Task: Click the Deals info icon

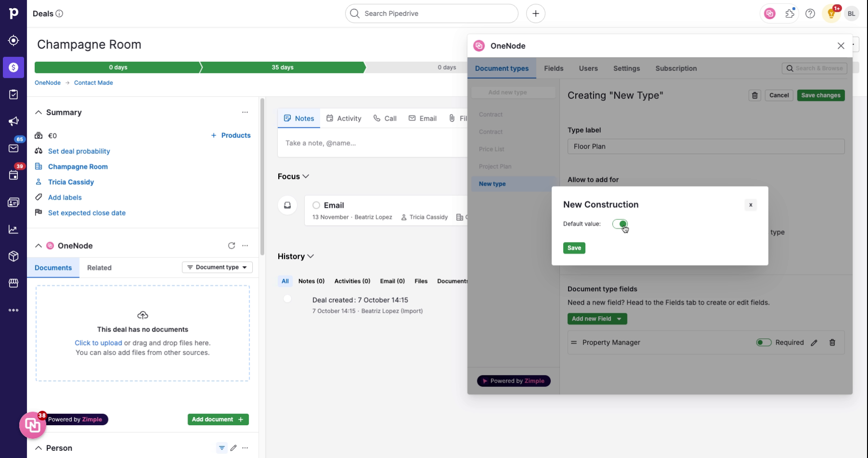Action: 59,13
